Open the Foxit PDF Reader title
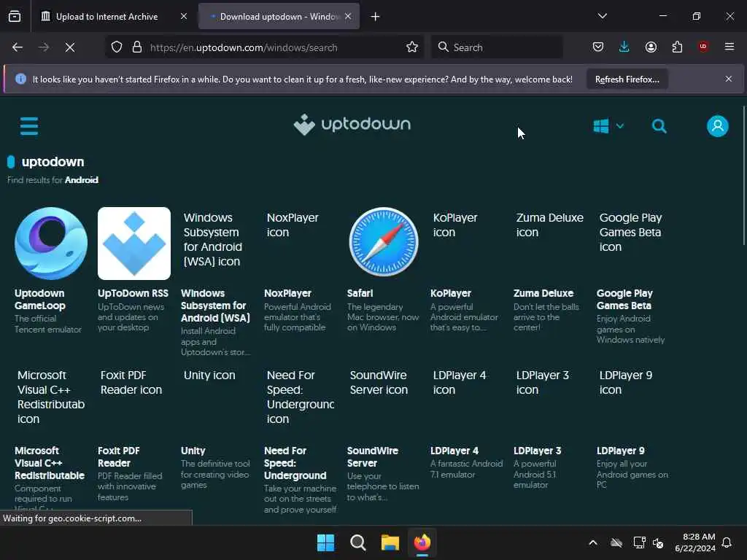Screen dimensions: 747x560 tap(119, 456)
